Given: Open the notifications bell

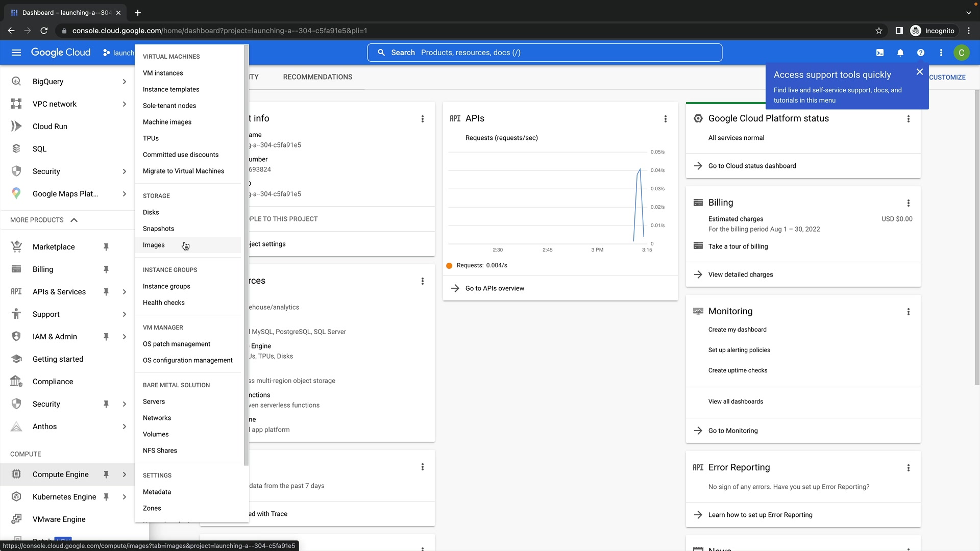Looking at the screenshot, I should click(x=900, y=53).
